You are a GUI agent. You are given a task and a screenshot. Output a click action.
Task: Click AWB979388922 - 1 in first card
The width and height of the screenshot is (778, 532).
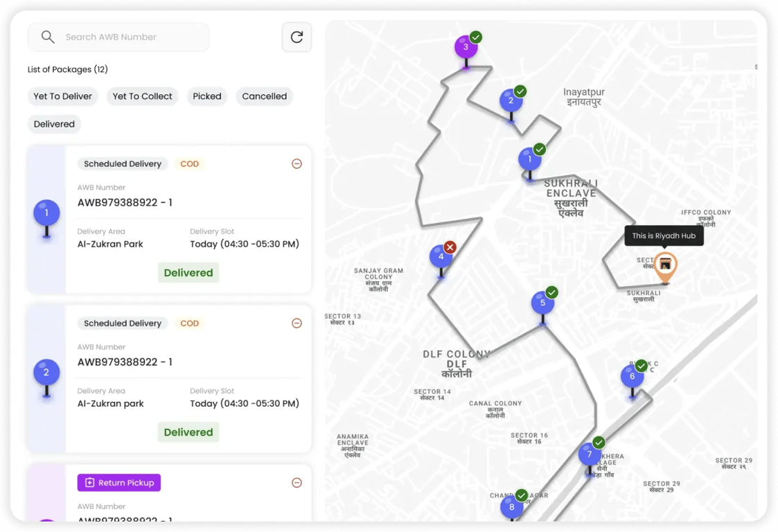point(125,202)
